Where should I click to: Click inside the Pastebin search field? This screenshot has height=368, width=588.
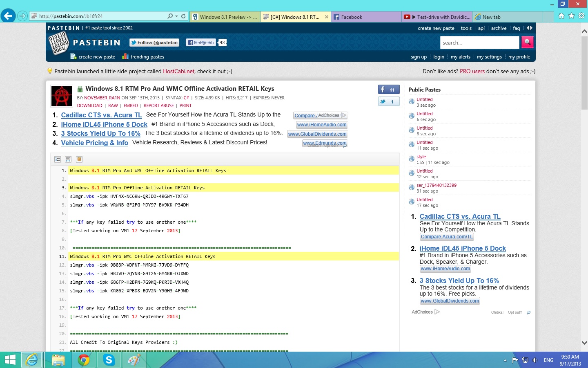(479, 43)
